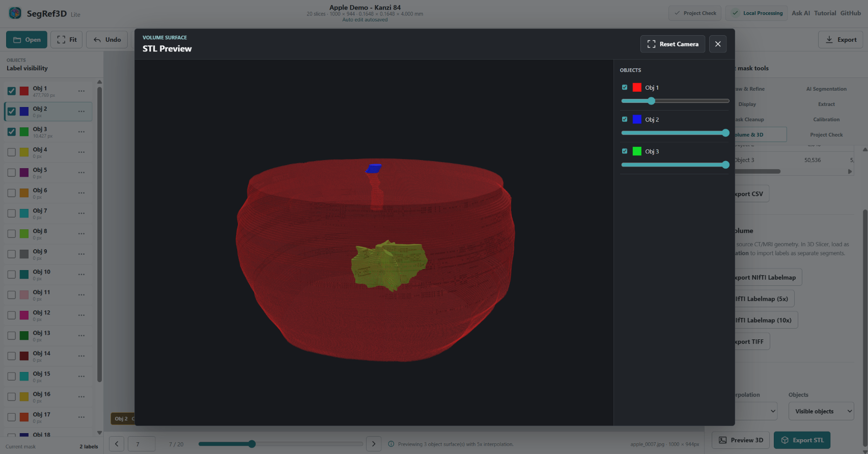This screenshot has height=454, width=868.
Task: Enable Obj 7 label visibility checkbox
Action: tap(12, 213)
